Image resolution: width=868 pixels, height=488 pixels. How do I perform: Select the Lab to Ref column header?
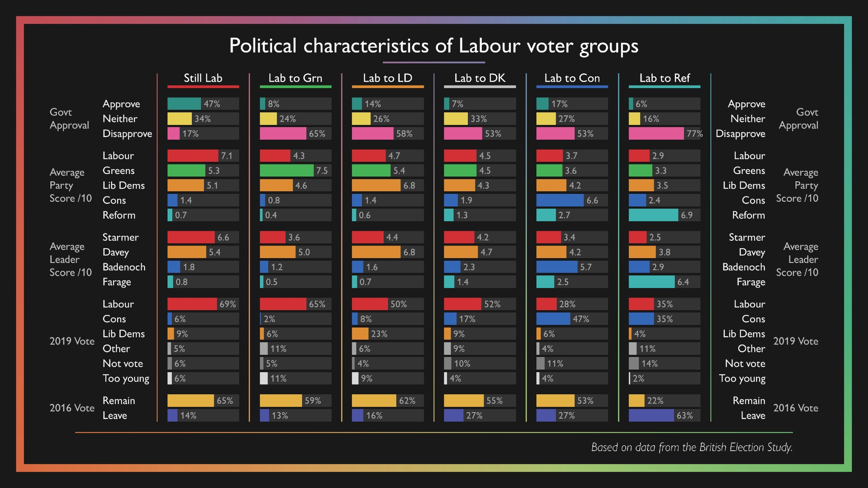point(664,78)
